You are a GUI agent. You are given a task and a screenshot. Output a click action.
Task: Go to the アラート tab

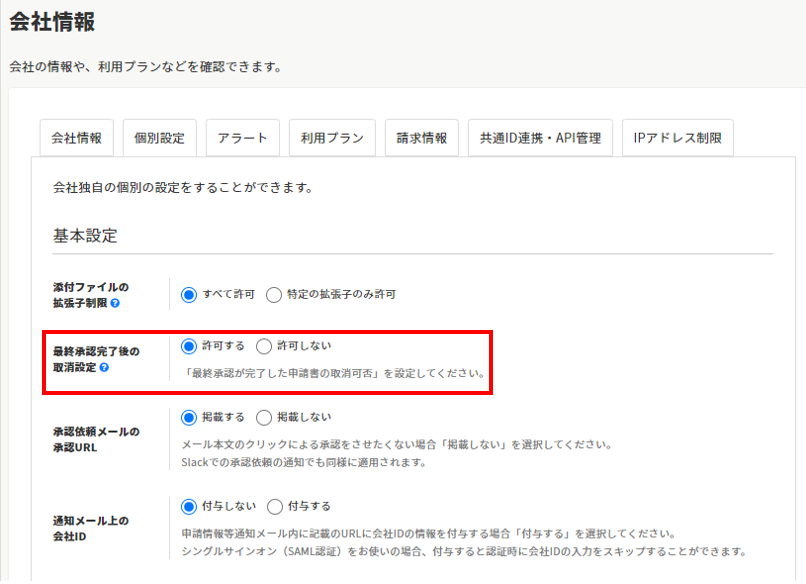coord(243,138)
